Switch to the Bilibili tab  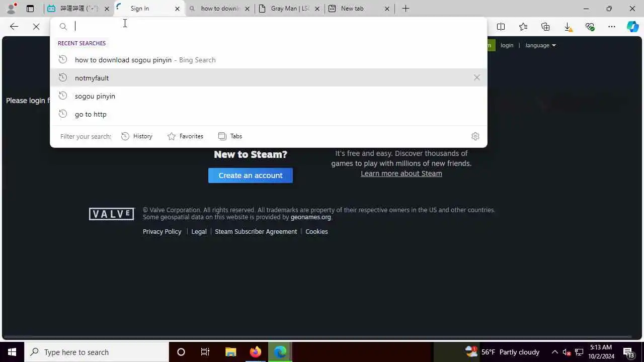(x=78, y=9)
